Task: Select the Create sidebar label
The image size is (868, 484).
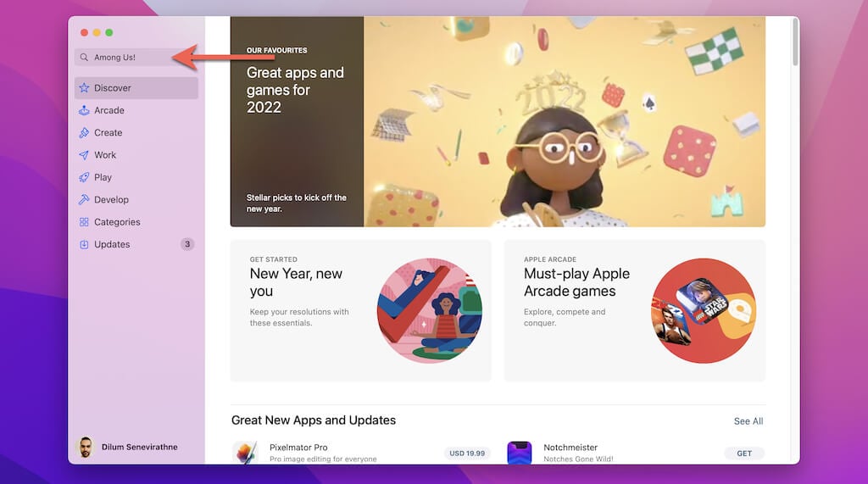Action: coord(108,133)
